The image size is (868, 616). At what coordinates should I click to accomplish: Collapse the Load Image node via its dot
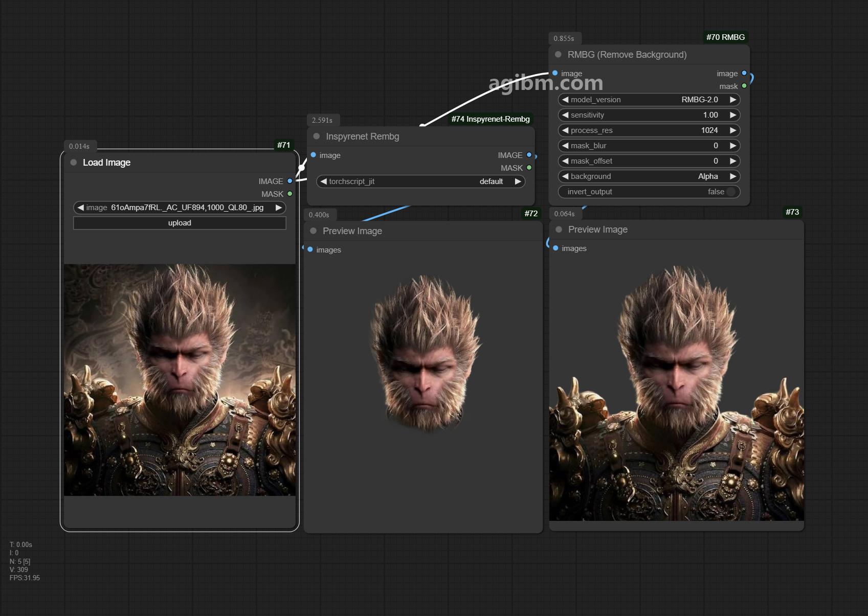pos(74,163)
